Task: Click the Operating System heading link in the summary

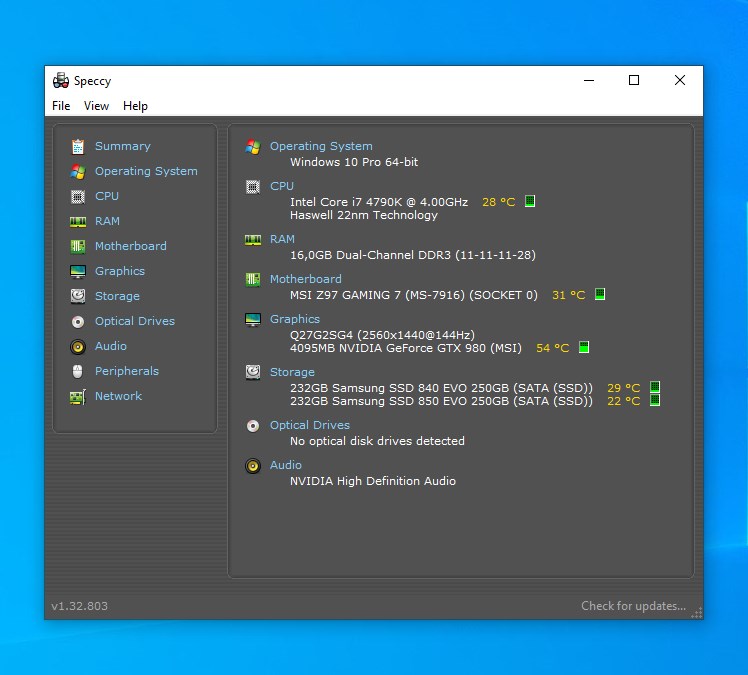Action: 321,146
